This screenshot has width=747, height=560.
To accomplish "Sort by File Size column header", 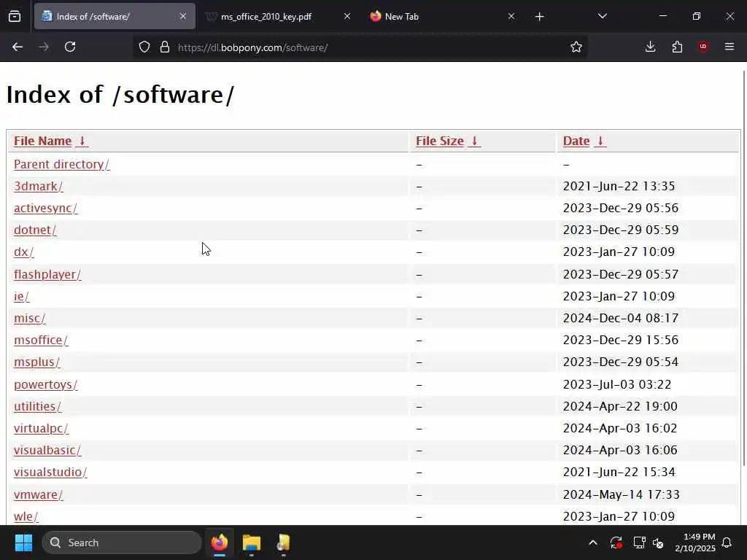I will [448, 141].
